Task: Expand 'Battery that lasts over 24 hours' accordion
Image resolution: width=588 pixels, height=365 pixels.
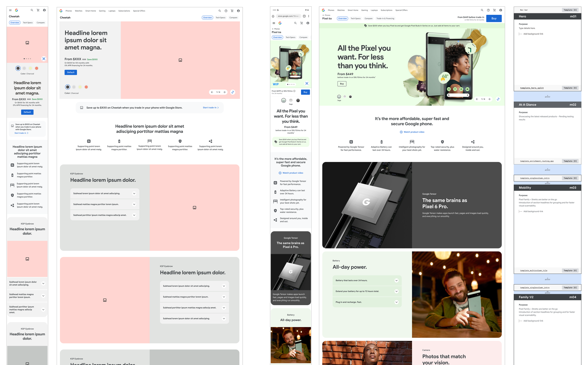Action: tap(396, 280)
